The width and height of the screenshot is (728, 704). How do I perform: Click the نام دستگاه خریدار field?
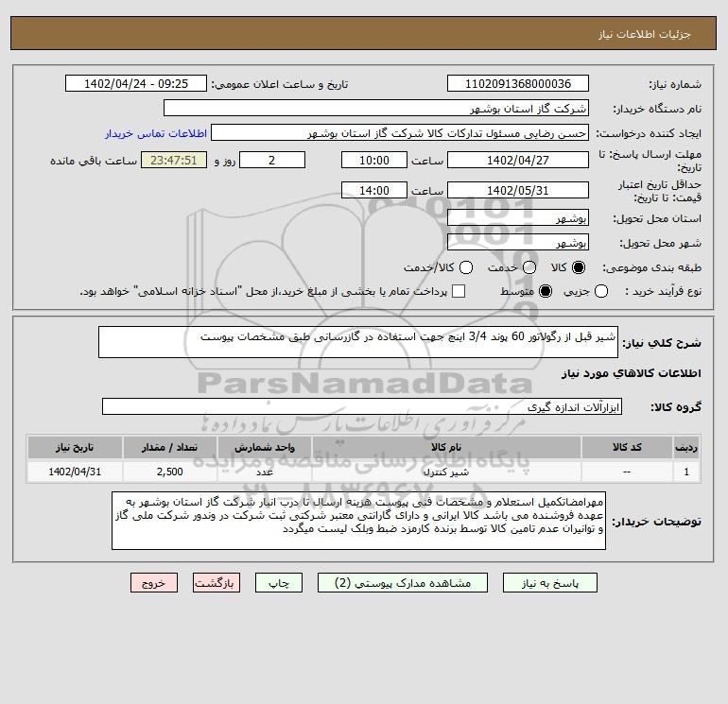point(376,108)
